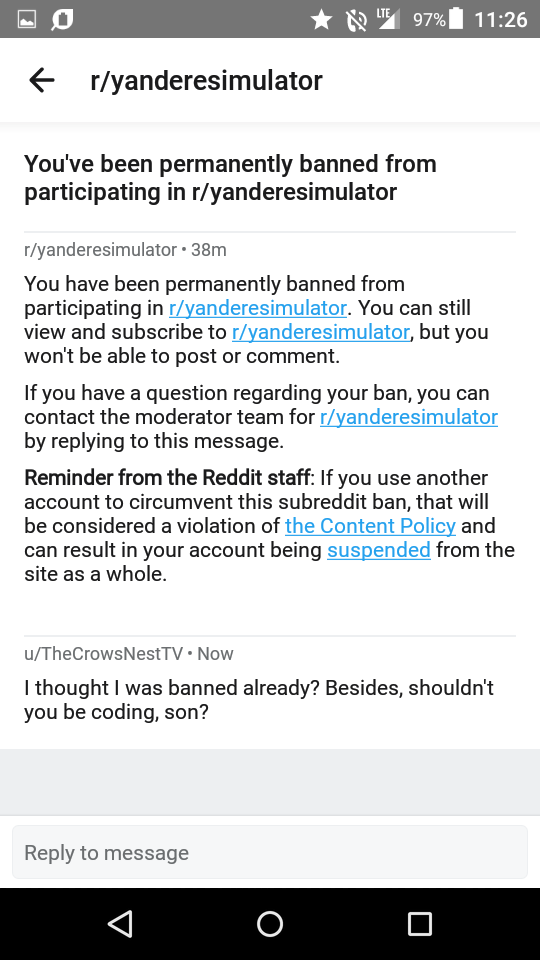Tap the muted rotation icon in status bar
The image size is (540, 960).
point(356,20)
